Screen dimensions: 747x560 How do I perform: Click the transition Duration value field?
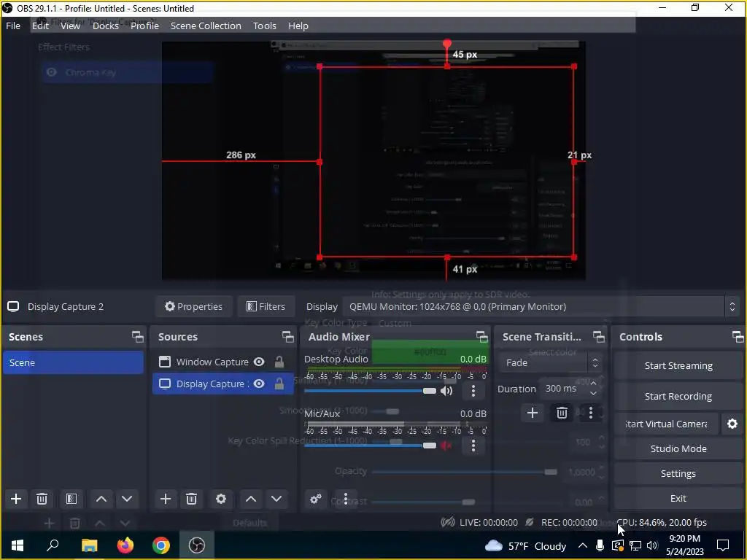pyautogui.click(x=564, y=389)
